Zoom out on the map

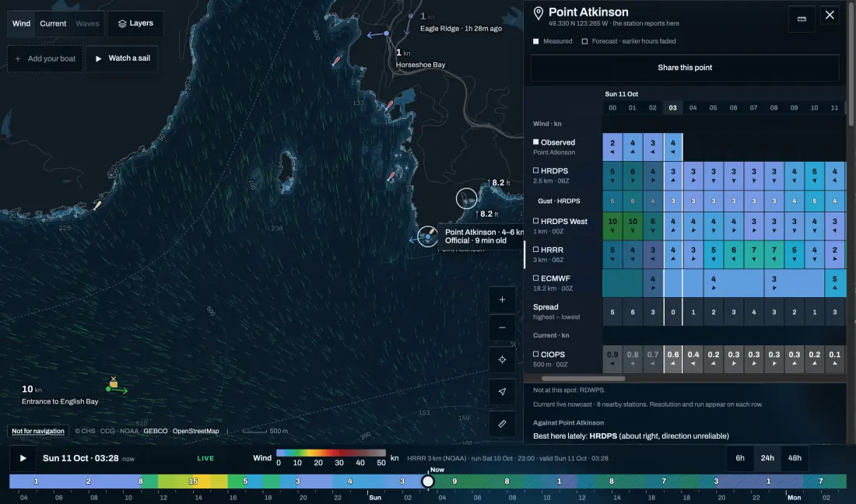[502, 327]
